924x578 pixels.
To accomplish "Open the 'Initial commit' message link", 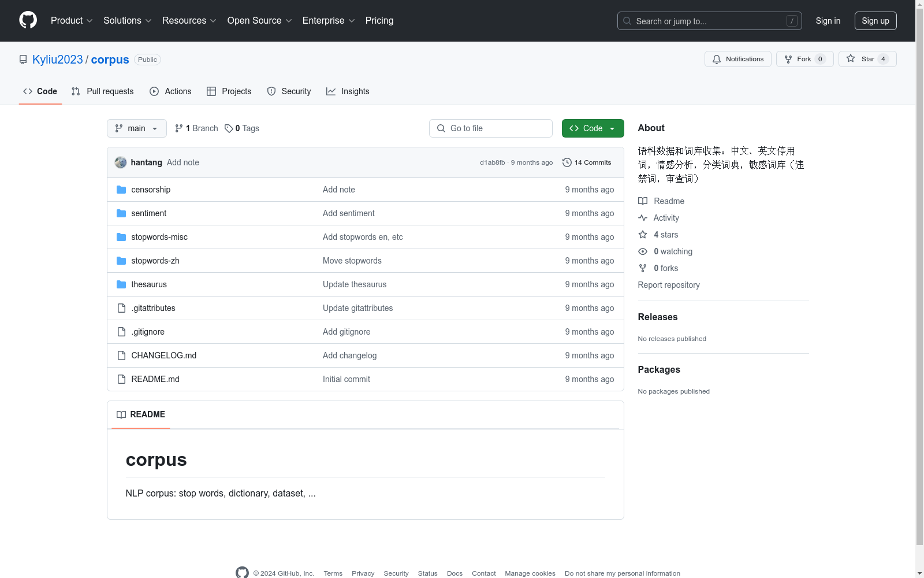I will [346, 379].
